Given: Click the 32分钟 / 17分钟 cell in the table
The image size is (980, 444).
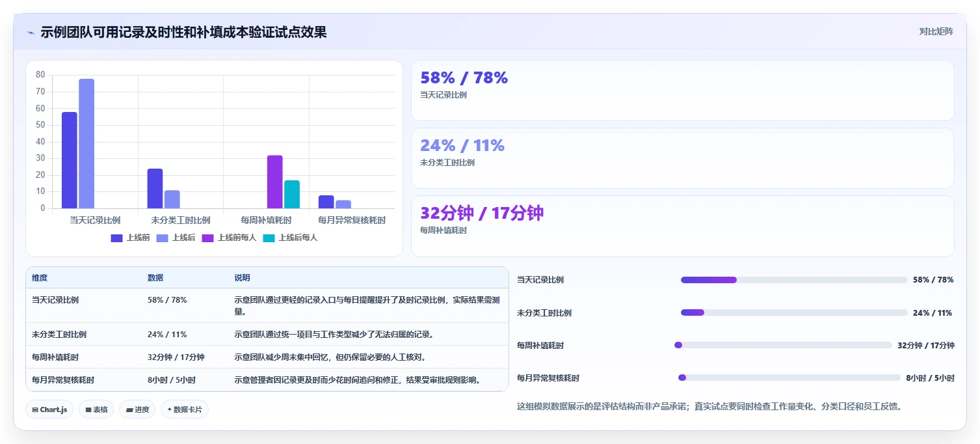Looking at the screenshot, I should click(176, 357).
